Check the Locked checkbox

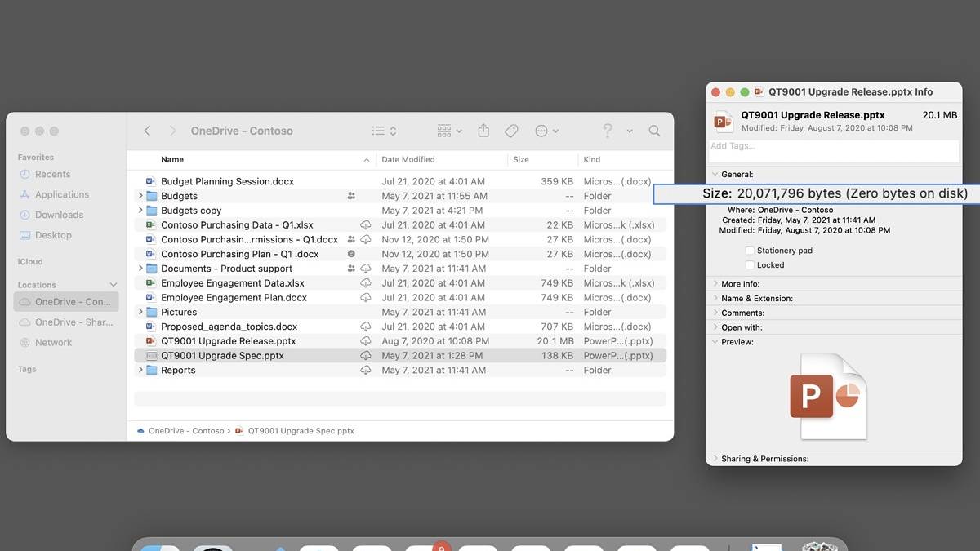[x=751, y=265]
